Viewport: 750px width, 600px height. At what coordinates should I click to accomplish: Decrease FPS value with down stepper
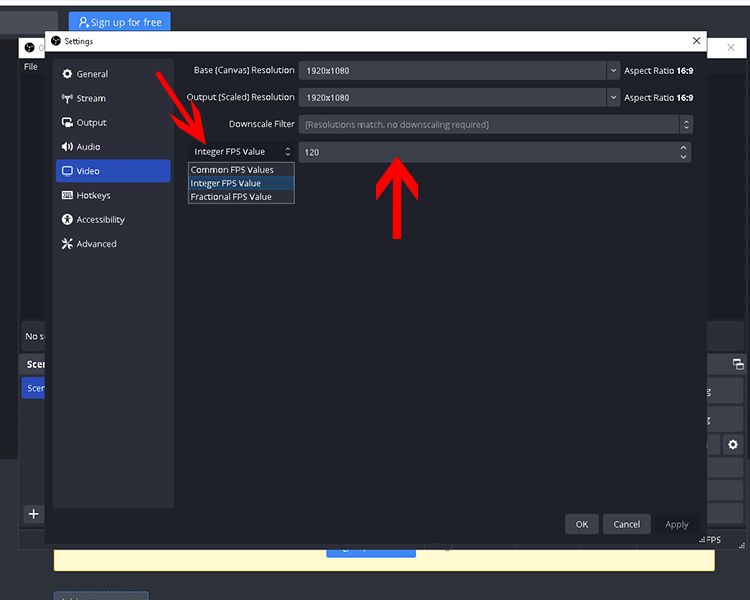684,157
